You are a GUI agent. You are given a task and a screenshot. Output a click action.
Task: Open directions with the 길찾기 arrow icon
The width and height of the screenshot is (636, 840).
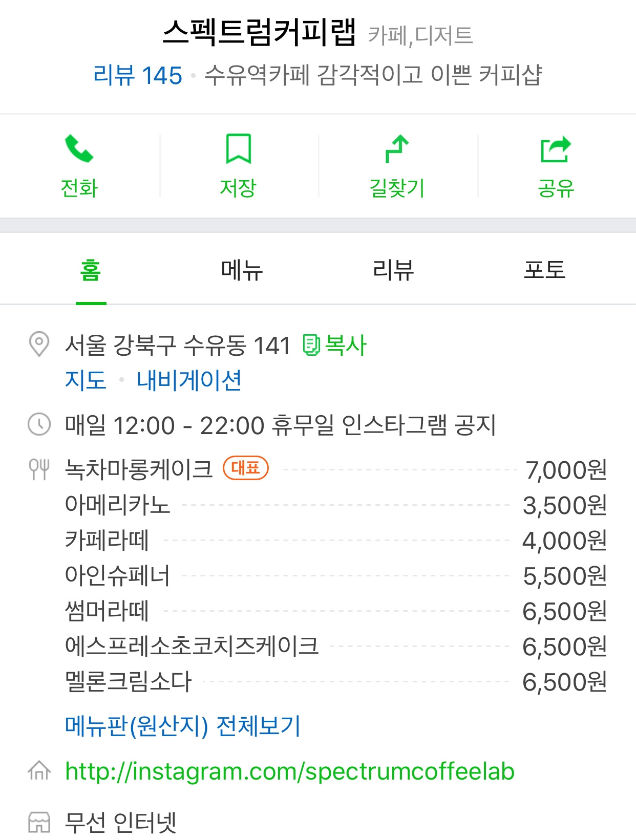pos(397,149)
